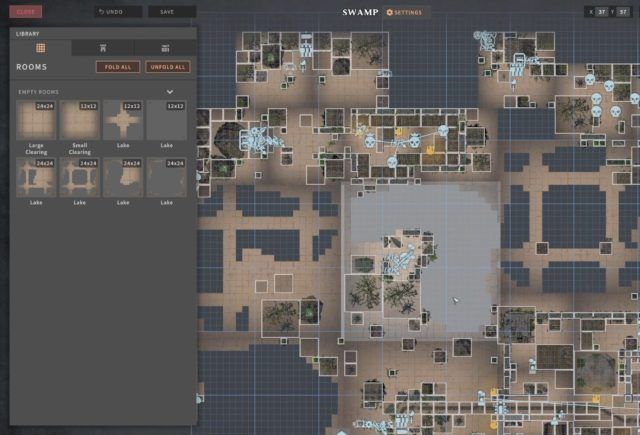640x435 pixels.
Task: Click the Swamp map title
Action: [360, 12]
